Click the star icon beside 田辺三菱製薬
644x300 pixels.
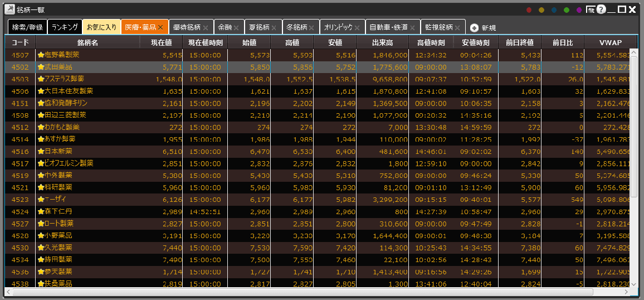pyautogui.click(x=41, y=115)
